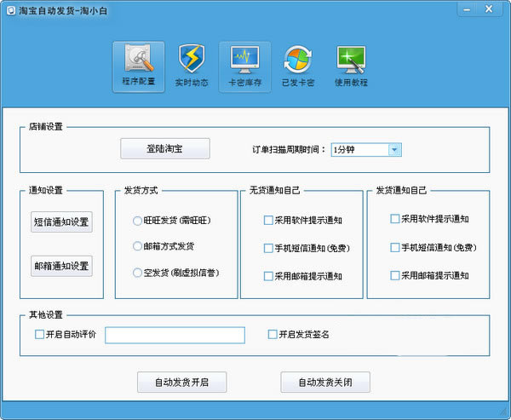Screen dimensions: 511x420
Task: Click the 自动发货开启 button
Action: click(182, 383)
